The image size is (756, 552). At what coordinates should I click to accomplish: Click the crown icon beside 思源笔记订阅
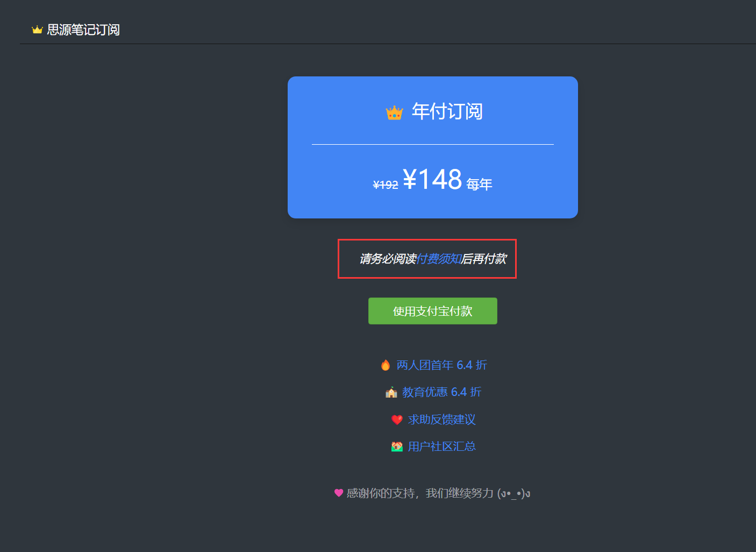pos(37,30)
